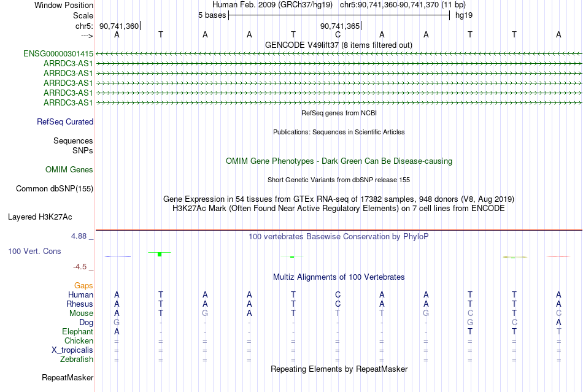583x392 pixels.
Task: Click the hg19 label beside the scale bar
Action: (464, 15)
